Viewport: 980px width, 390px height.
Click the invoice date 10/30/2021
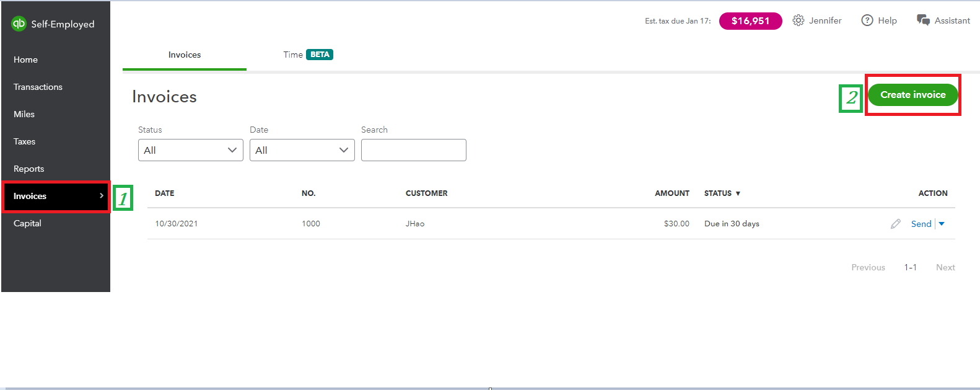tap(176, 224)
